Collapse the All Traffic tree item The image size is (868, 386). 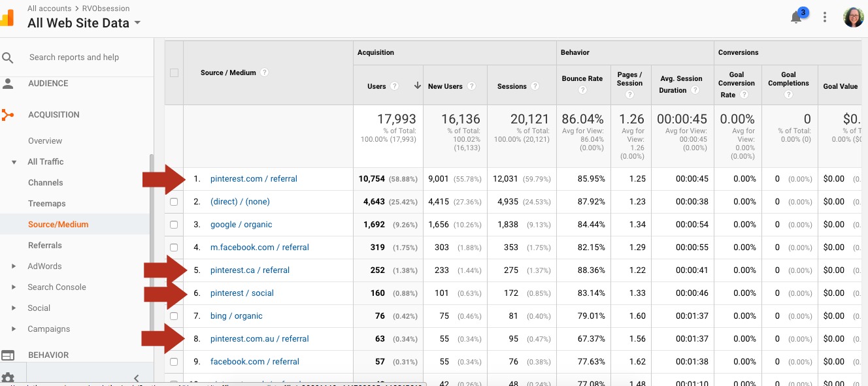(x=14, y=162)
